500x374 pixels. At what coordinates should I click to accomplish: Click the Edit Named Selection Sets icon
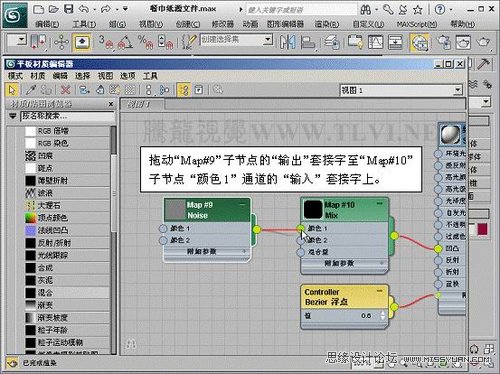[x=189, y=42]
